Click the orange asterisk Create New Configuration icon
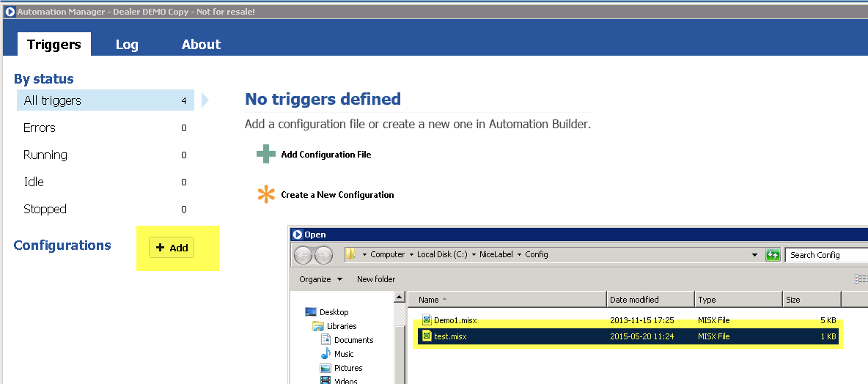Image resolution: width=868 pixels, height=384 pixels. click(x=265, y=195)
